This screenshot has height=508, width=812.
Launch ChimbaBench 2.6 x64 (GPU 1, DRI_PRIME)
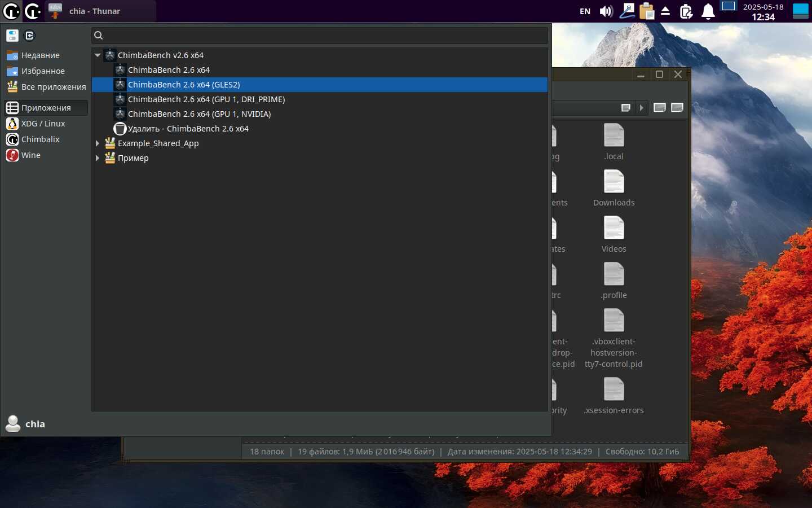point(320,99)
